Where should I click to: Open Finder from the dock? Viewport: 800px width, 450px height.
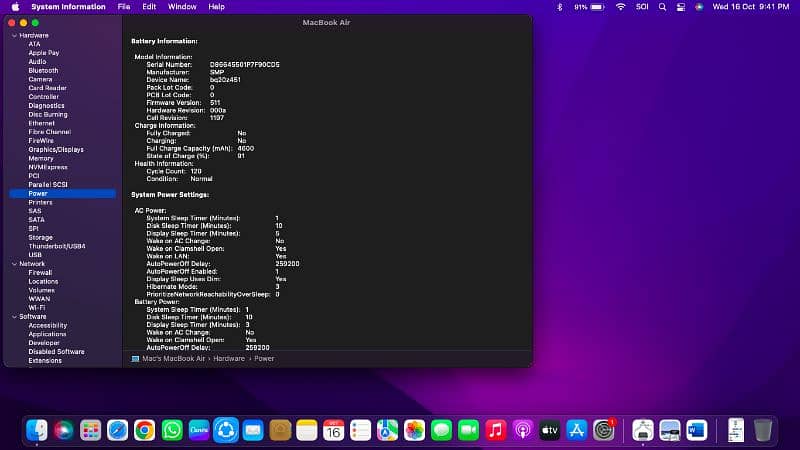[37, 430]
